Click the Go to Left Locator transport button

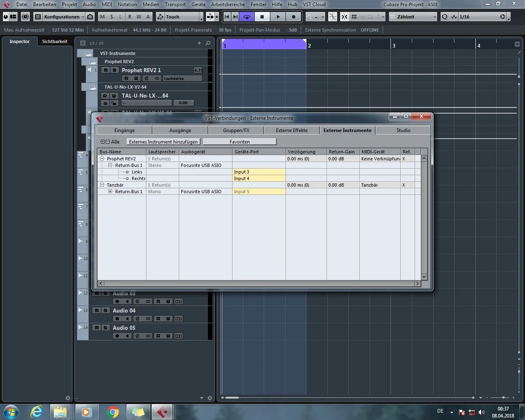[x=227, y=17]
